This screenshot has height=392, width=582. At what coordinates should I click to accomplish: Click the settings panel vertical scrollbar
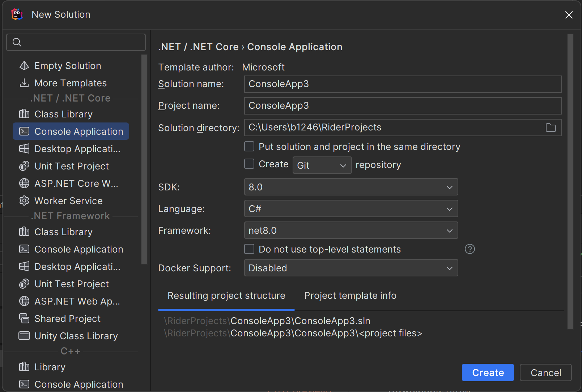[x=570, y=182]
